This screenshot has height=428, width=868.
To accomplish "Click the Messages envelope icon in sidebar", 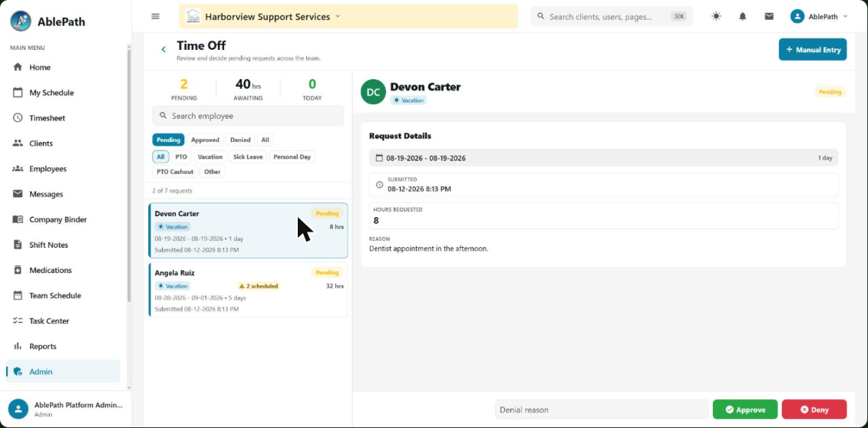I will pyautogui.click(x=18, y=194).
